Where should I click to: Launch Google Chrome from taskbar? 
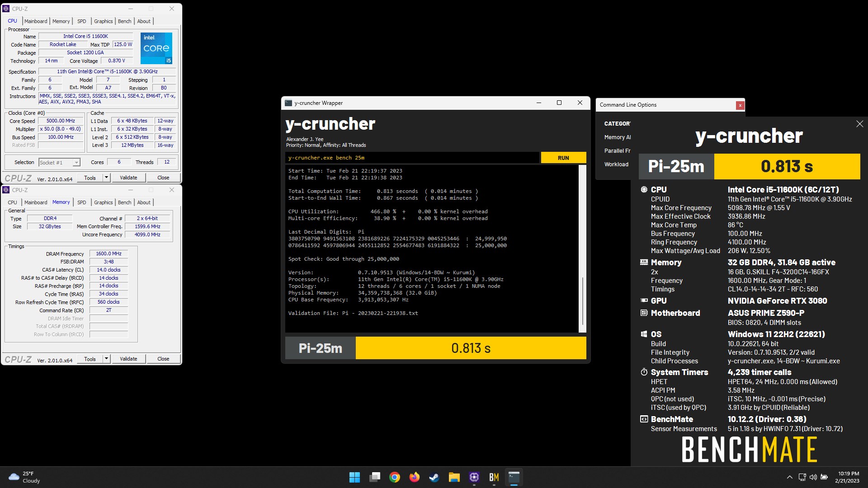[395, 477]
